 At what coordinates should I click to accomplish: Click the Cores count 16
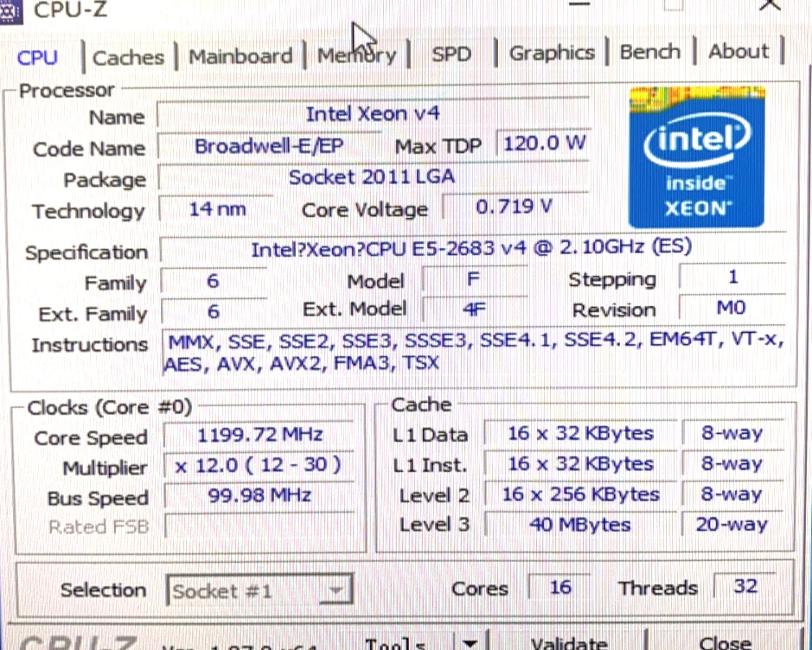tap(560, 588)
